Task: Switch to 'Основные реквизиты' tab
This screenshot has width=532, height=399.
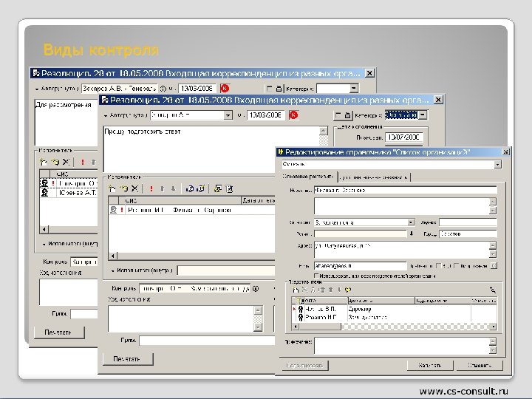Action: pos(308,177)
